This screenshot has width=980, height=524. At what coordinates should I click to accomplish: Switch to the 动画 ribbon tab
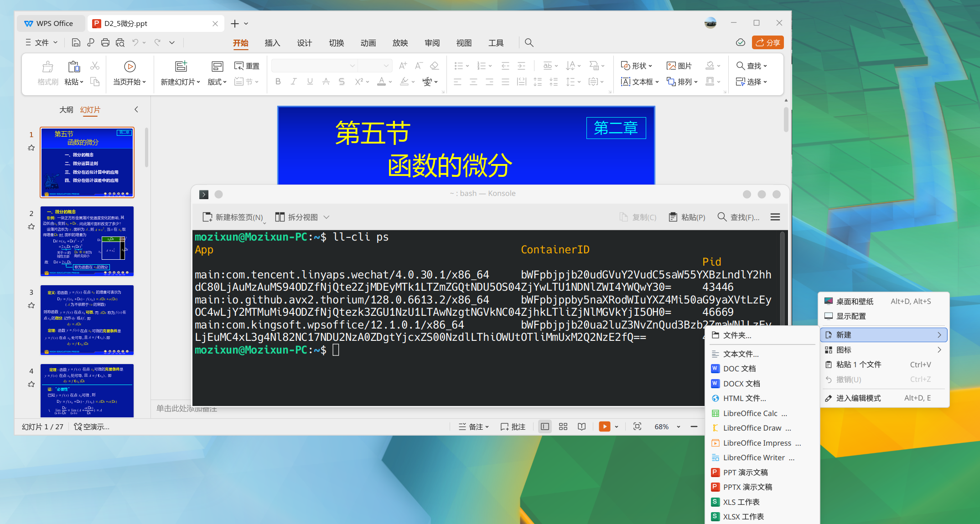tap(368, 43)
